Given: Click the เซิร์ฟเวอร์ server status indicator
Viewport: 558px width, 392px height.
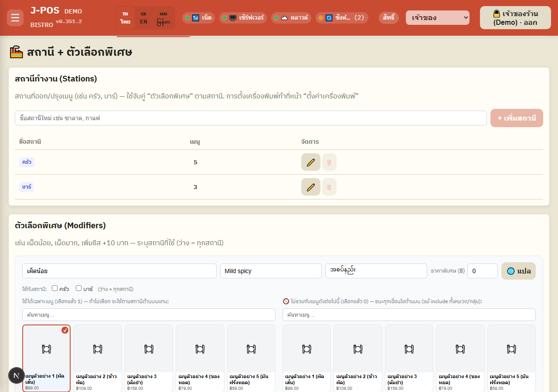Looking at the screenshot, I should tap(243, 18).
